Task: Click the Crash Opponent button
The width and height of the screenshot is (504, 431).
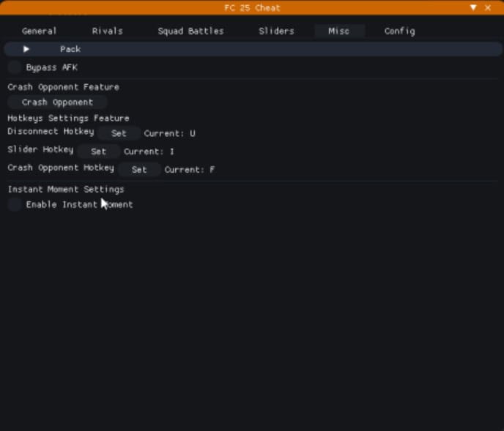Action: [57, 102]
